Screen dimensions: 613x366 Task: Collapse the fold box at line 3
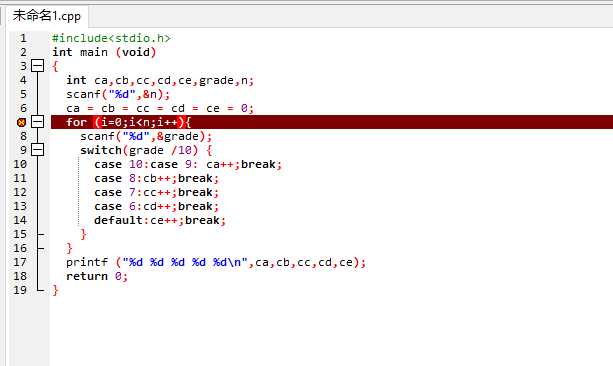pos(38,66)
